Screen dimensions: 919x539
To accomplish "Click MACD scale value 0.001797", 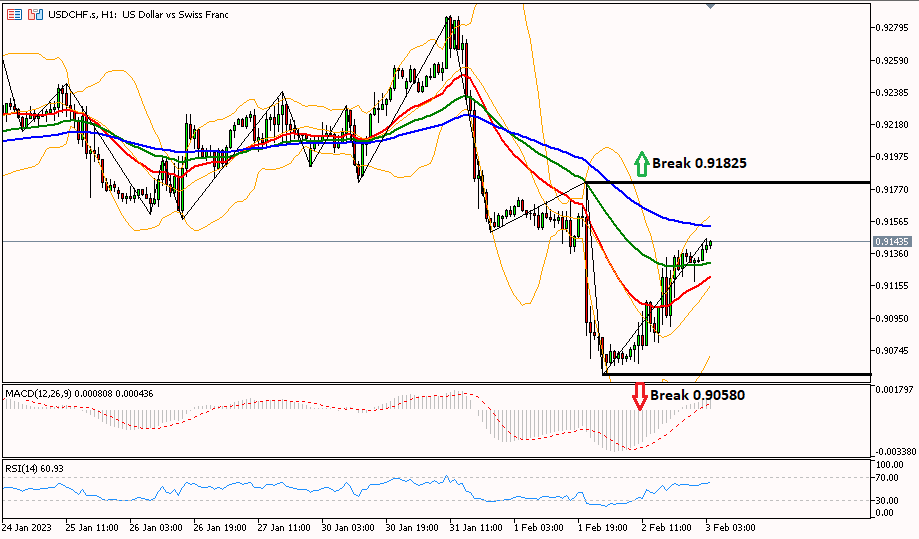I will tap(894, 389).
